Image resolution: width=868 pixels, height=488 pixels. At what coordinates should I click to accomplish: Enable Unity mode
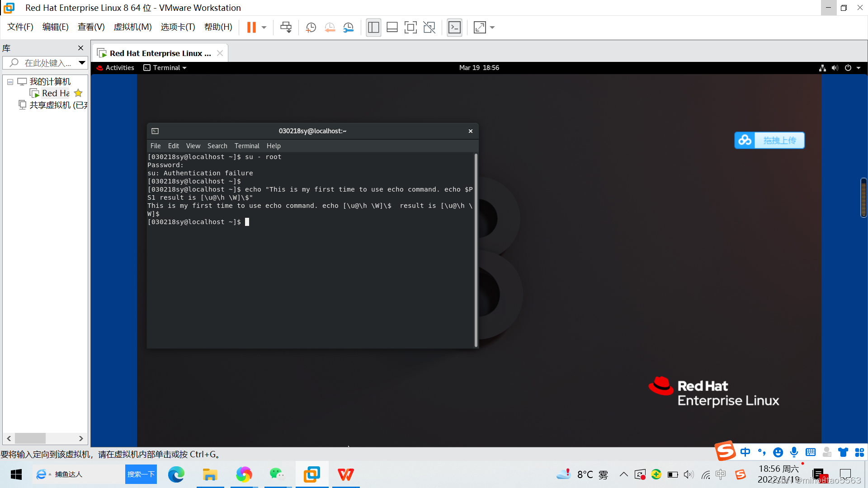point(429,27)
